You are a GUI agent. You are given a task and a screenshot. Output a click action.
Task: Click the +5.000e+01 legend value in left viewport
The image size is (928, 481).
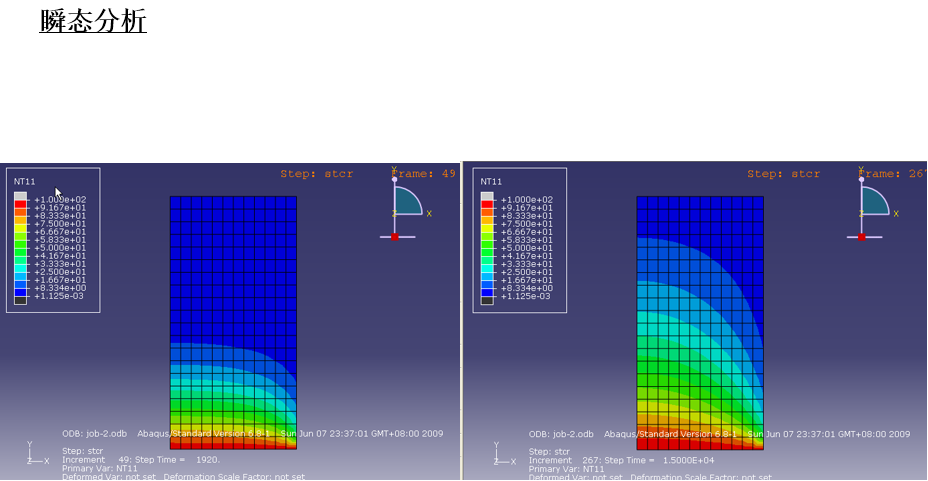(x=60, y=248)
